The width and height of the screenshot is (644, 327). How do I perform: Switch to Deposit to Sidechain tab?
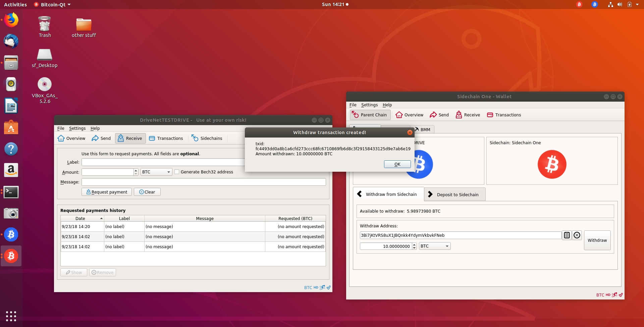point(454,195)
